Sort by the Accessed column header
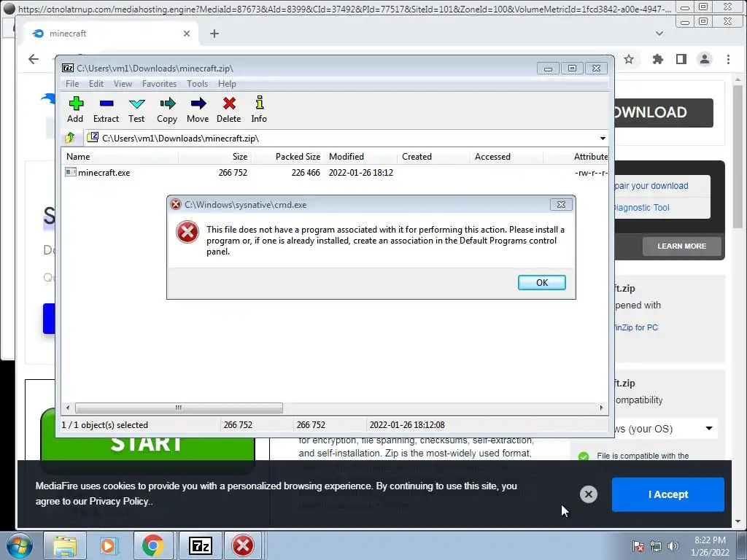This screenshot has height=560, width=747. coord(506,157)
